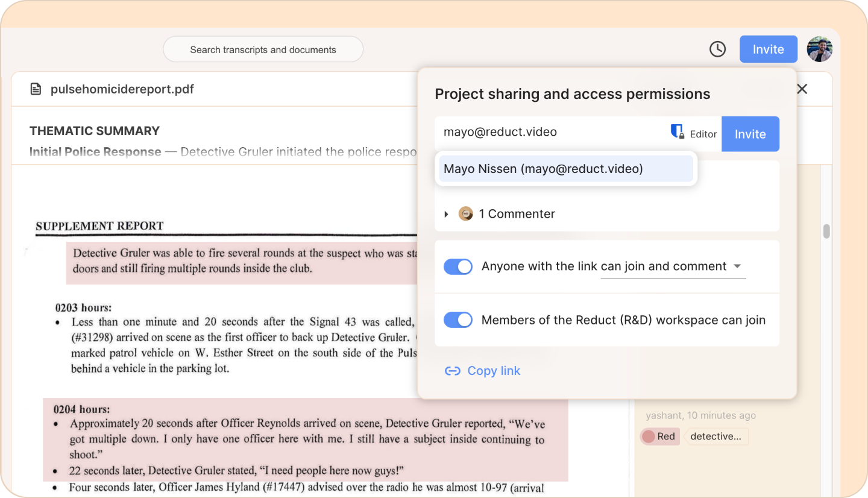Select the pulsehomicidereport.pdf file title
Image resolution: width=868 pixels, height=498 pixels.
[x=122, y=89]
